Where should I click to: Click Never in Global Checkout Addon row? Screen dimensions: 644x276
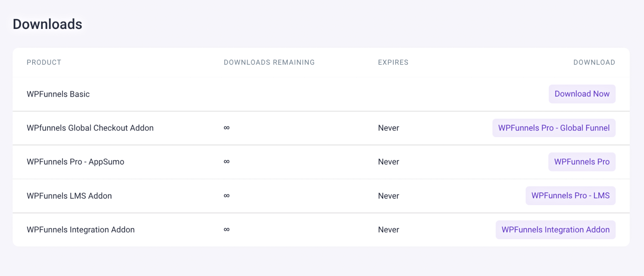click(x=389, y=128)
